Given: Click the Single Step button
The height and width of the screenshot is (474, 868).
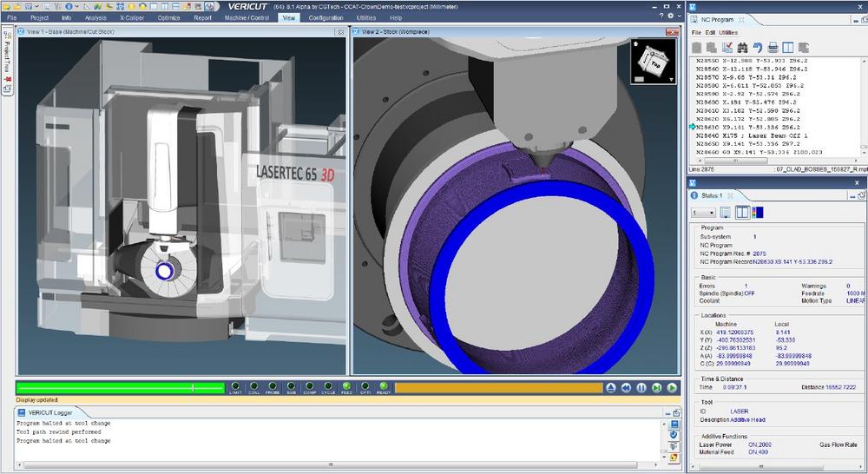Looking at the screenshot, I should [656, 388].
